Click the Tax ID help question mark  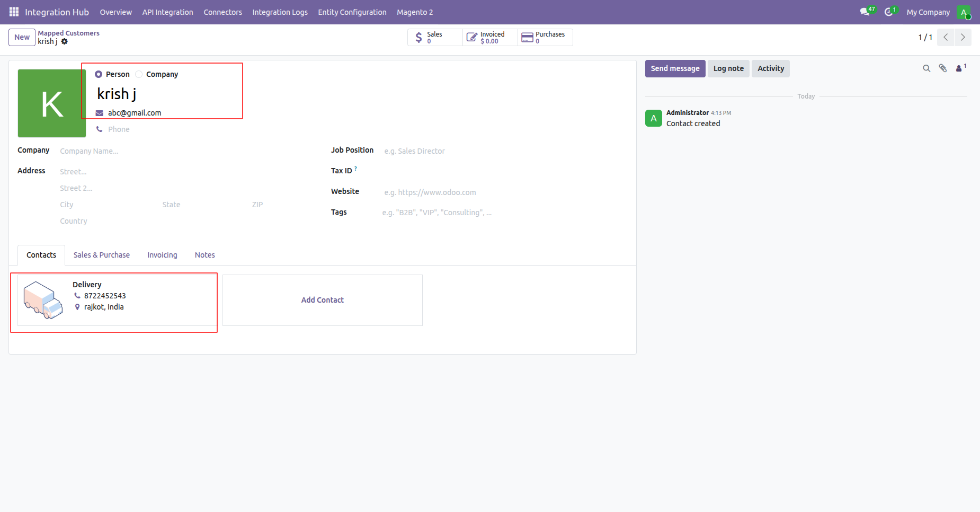355,168
